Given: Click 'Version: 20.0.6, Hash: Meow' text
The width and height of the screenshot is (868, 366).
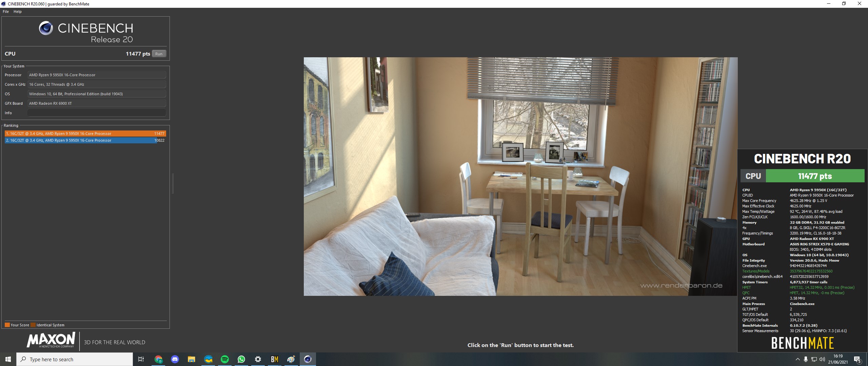Looking at the screenshot, I should pos(814,260).
